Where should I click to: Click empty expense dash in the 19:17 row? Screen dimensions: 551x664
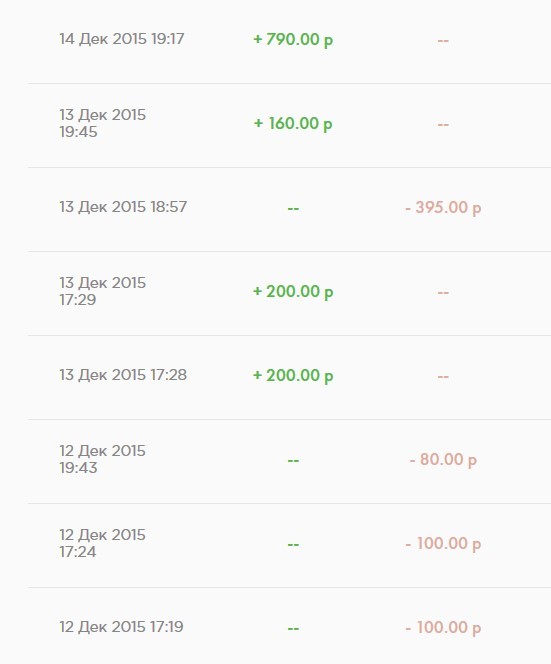coord(443,41)
